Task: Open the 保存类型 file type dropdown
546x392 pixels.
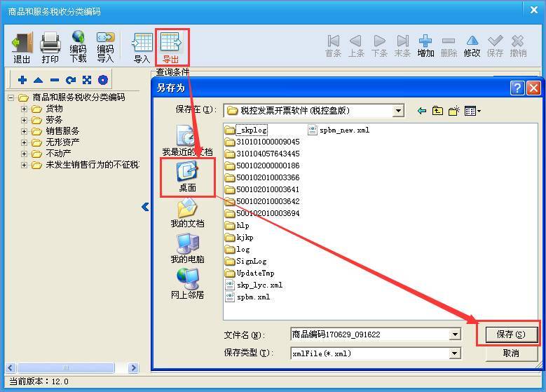Action: coord(454,353)
